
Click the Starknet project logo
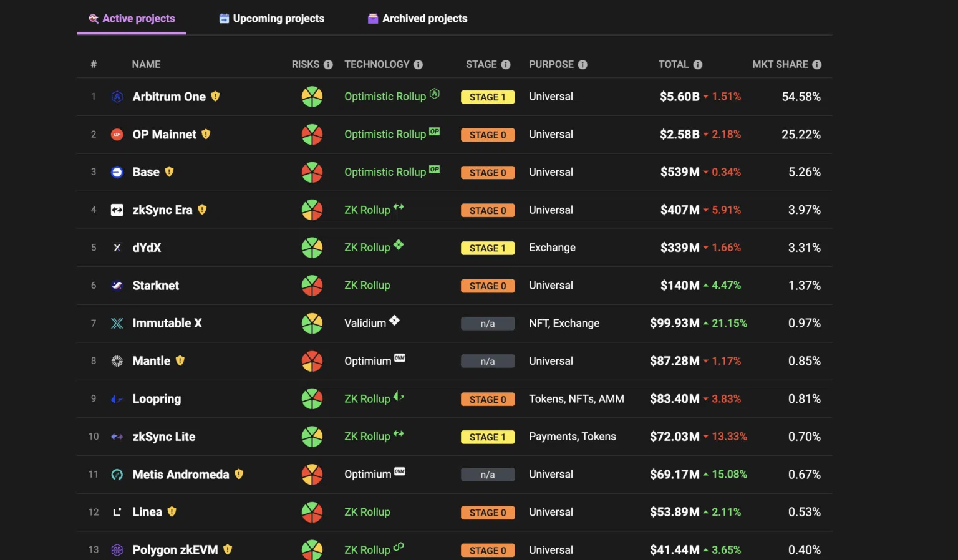117,286
